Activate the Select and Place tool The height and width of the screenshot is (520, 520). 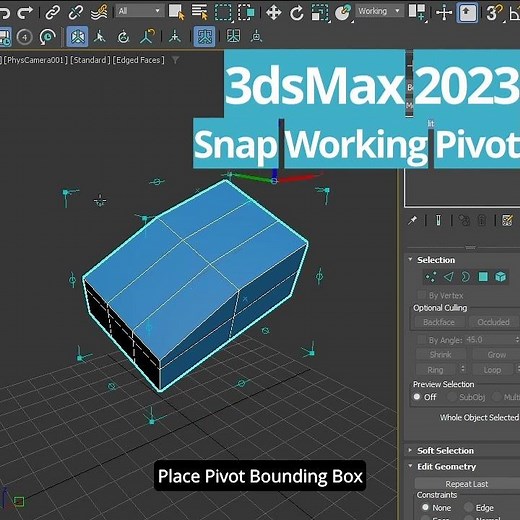343,13
